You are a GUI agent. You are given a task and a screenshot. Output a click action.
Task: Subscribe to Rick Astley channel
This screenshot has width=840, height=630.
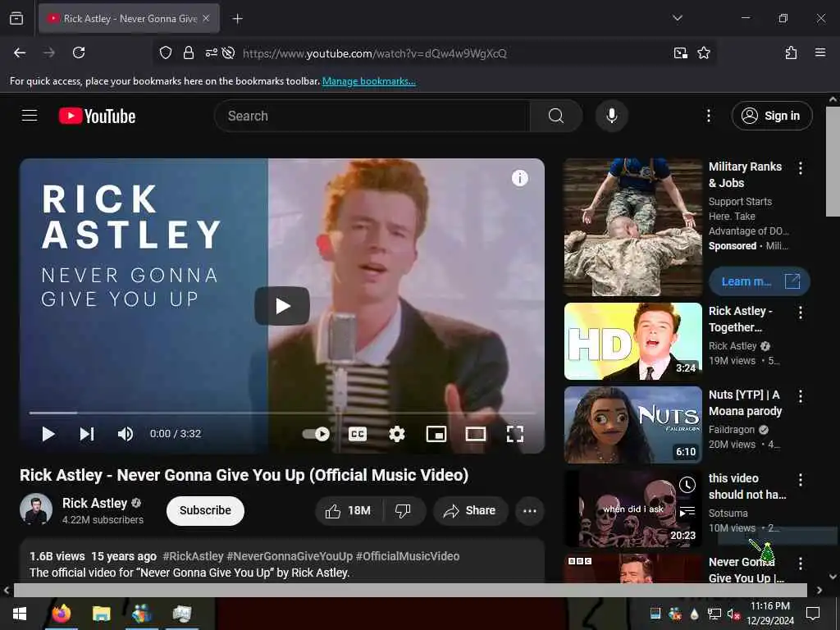pos(205,510)
